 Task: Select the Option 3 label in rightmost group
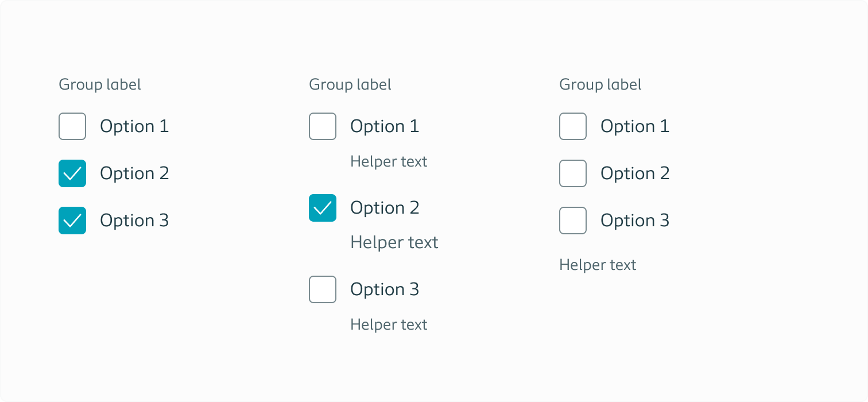[x=635, y=220]
